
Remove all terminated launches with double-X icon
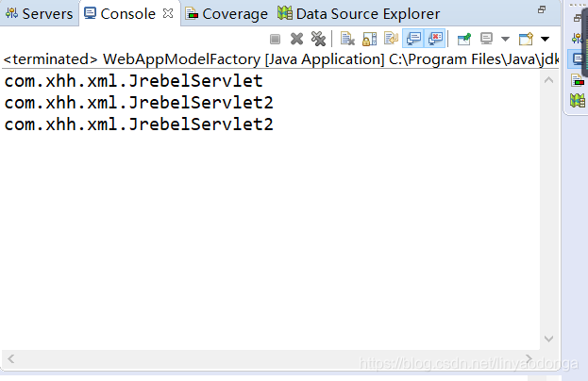[318, 39]
